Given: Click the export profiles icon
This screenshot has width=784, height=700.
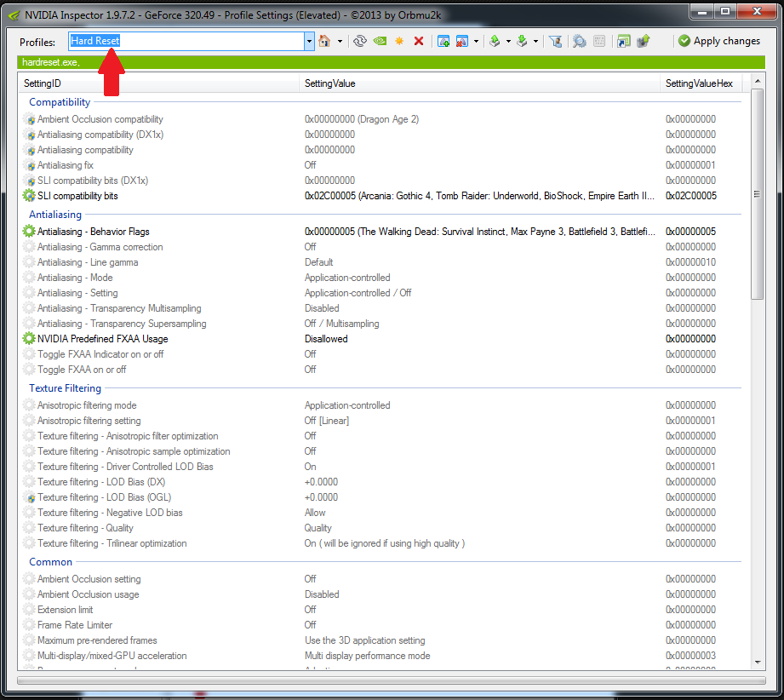Looking at the screenshot, I should [x=495, y=41].
